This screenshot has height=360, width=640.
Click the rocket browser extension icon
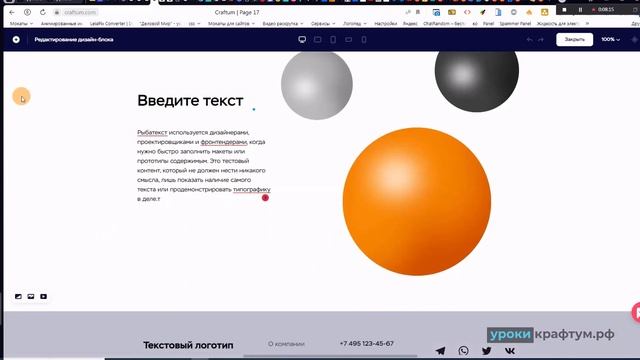tap(482, 12)
